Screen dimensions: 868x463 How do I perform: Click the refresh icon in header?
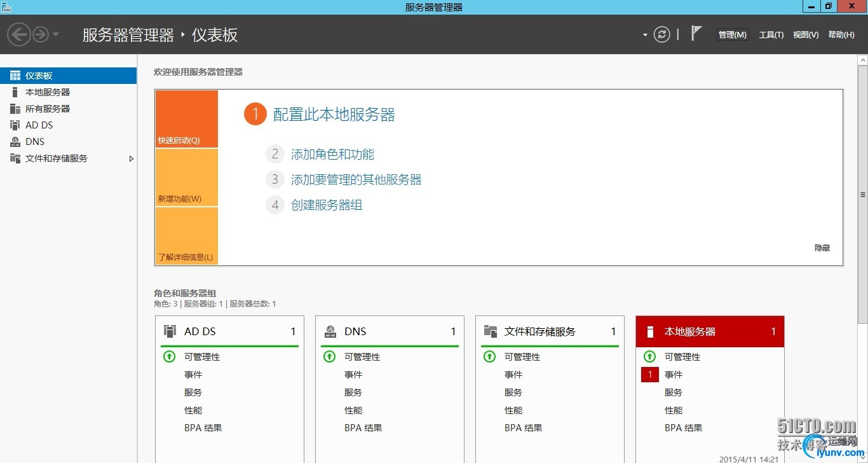[x=662, y=34]
